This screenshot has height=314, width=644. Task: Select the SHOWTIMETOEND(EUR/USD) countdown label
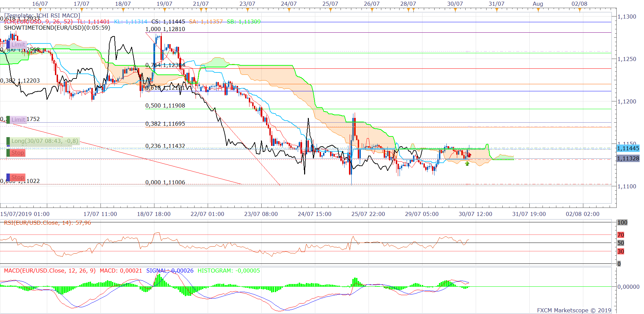click(x=57, y=28)
